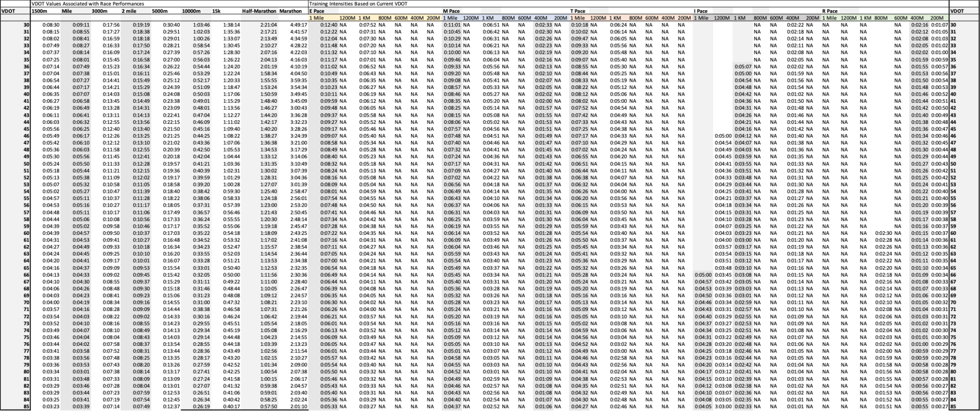980x411 pixels.
Task: Click Marathon time 3:10:49 for VDOT 50
Action: 299,164
